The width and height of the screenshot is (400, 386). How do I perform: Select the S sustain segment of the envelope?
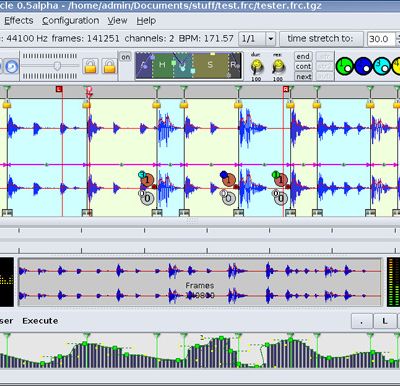point(210,65)
